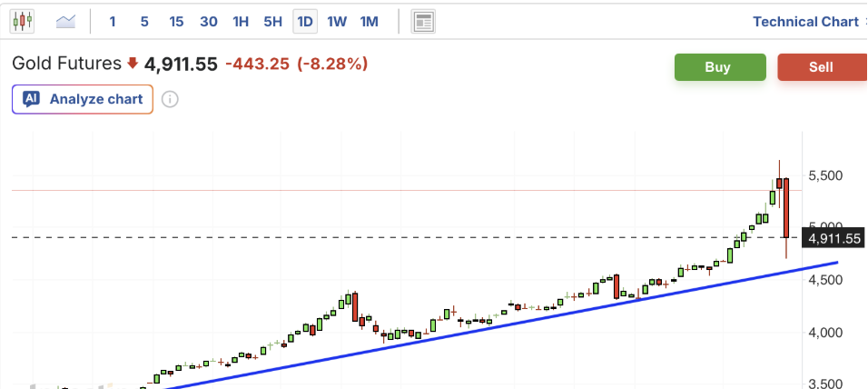Select the 1M timeframe
868x389 pixels.
click(x=370, y=22)
